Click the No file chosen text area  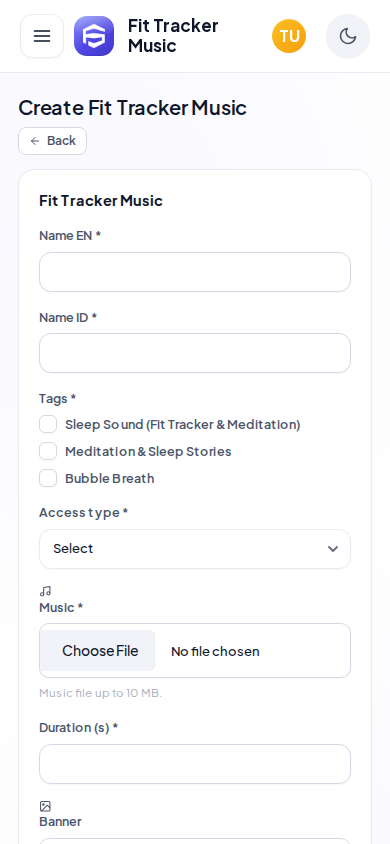(215, 651)
